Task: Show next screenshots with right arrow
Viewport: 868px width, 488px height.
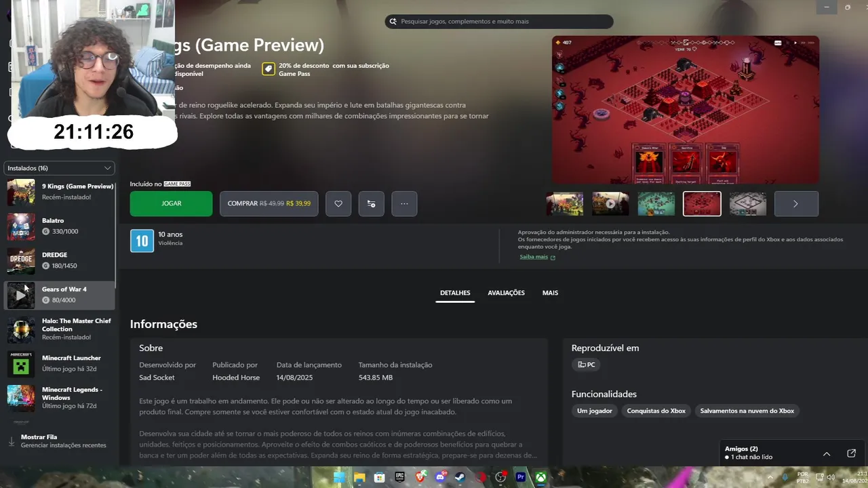Action: (x=796, y=203)
